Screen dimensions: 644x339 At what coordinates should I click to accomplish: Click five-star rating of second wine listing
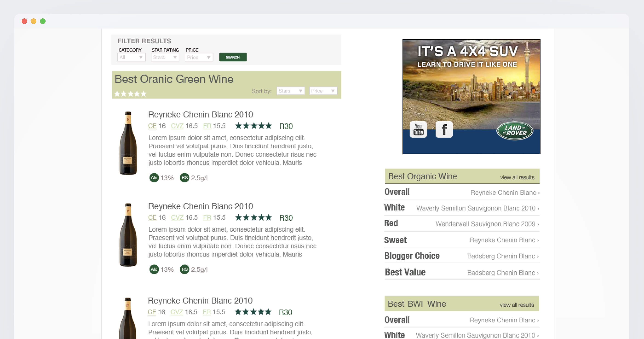point(253,217)
